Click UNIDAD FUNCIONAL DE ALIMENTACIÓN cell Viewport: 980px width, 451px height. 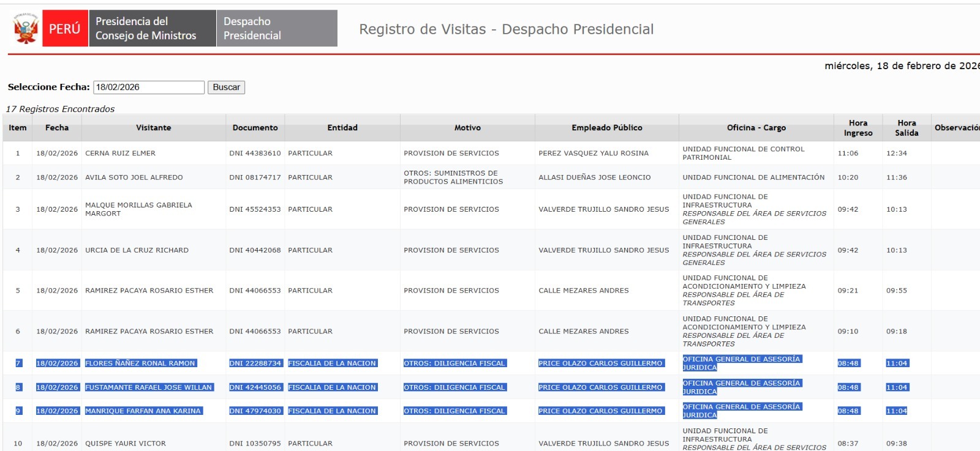(x=753, y=177)
